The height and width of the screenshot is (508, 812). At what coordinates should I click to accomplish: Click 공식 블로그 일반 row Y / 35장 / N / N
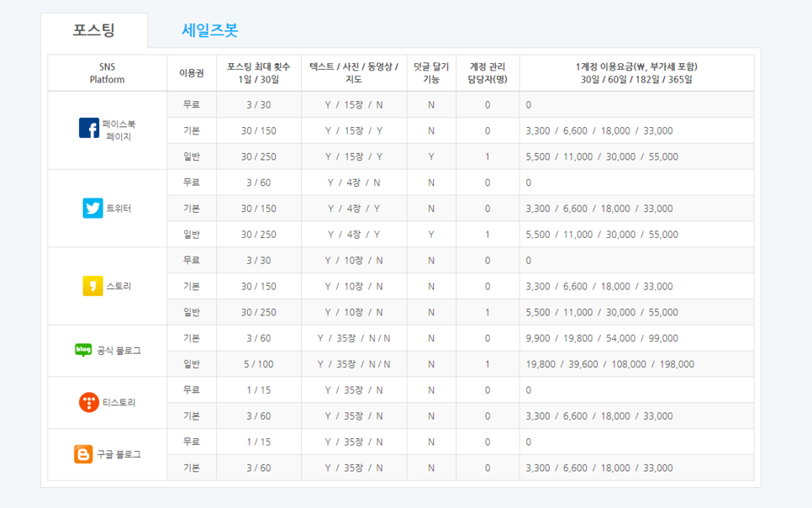pyautogui.click(x=354, y=364)
